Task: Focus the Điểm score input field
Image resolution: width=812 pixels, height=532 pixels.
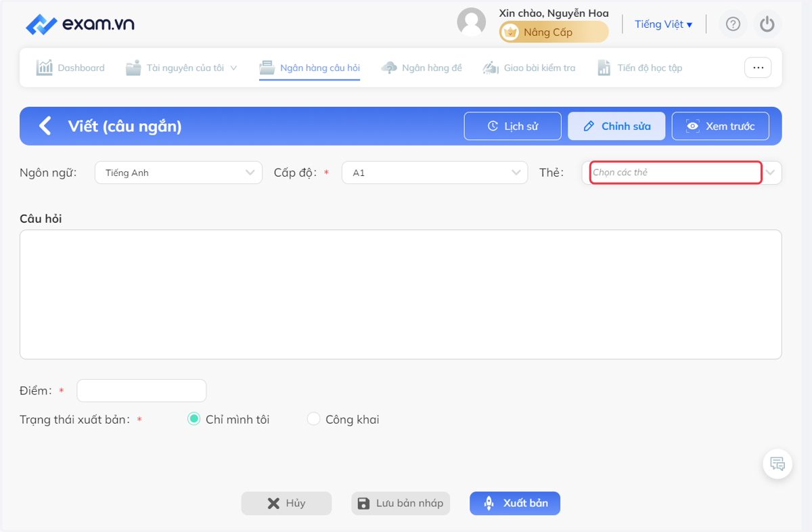Action: (141, 391)
